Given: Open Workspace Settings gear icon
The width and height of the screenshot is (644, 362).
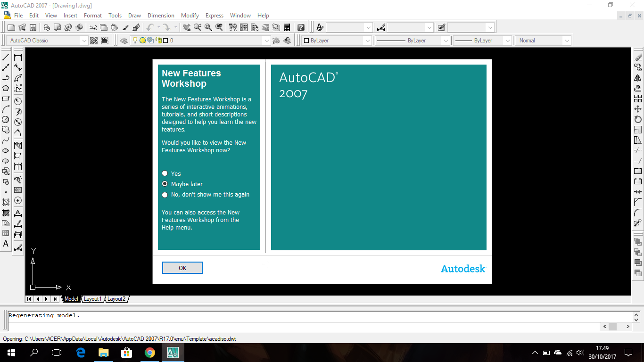Looking at the screenshot, I should [94, 41].
